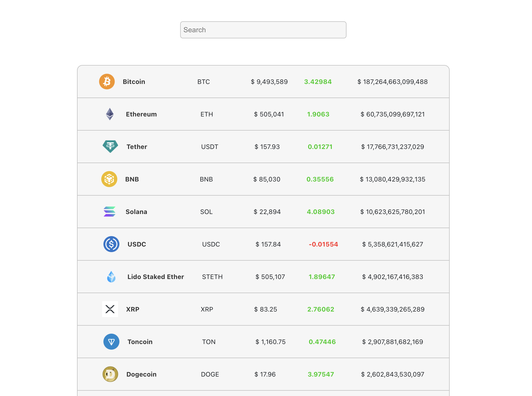
Task: Click Bitcoin market cap $ 187,264,663,099,488
Action: tap(393, 82)
